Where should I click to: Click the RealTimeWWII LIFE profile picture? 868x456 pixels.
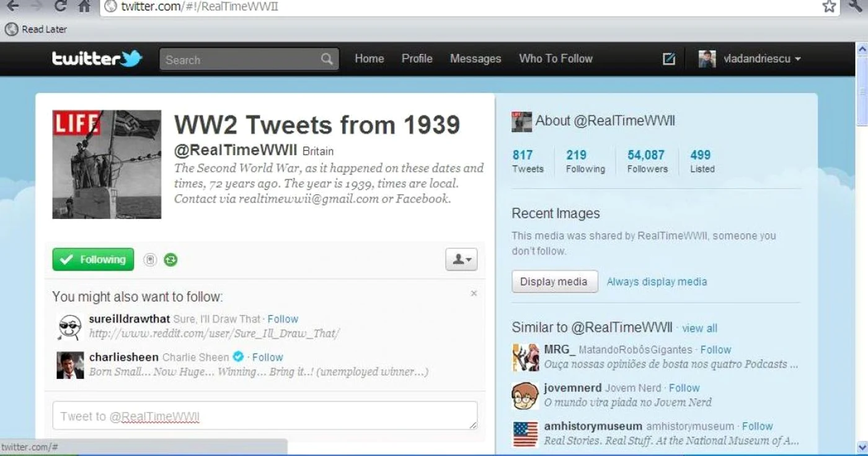click(x=107, y=164)
